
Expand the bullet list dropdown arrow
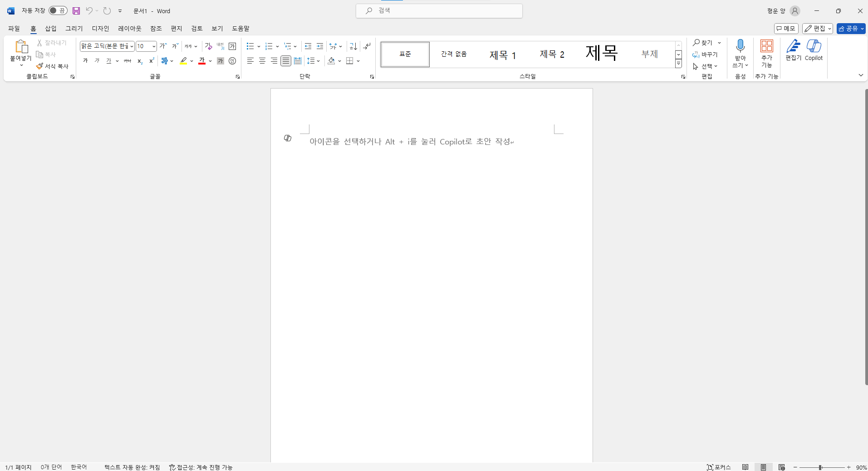tap(259, 46)
